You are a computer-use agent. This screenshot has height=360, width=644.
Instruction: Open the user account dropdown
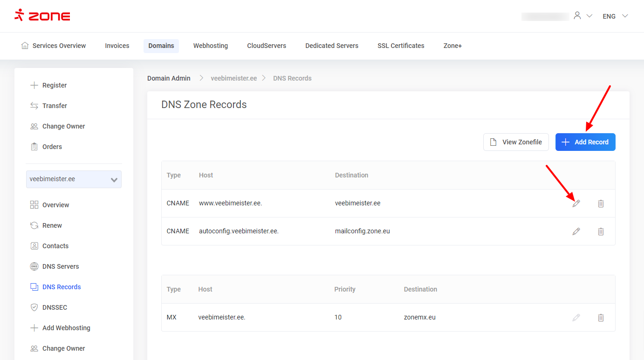[x=582, y=16]
